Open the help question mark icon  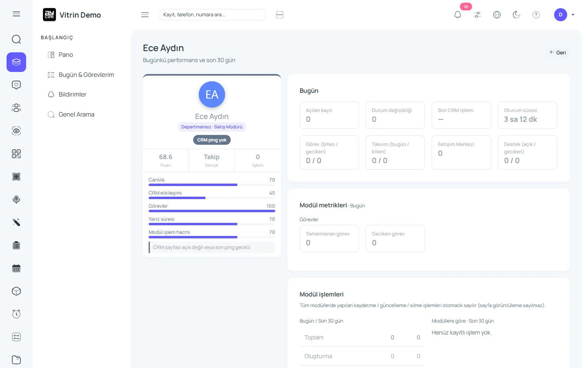(536, 15)
